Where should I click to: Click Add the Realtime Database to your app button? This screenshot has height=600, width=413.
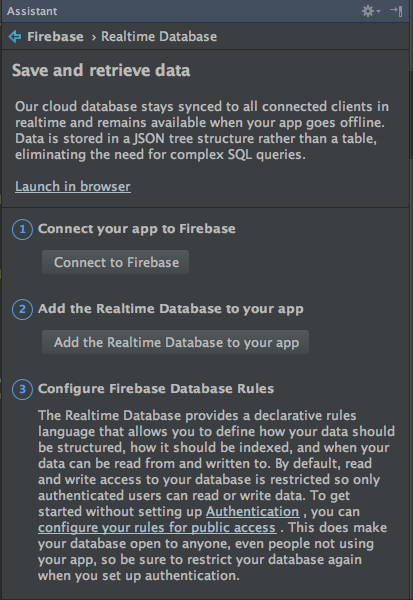pos(175,342)
